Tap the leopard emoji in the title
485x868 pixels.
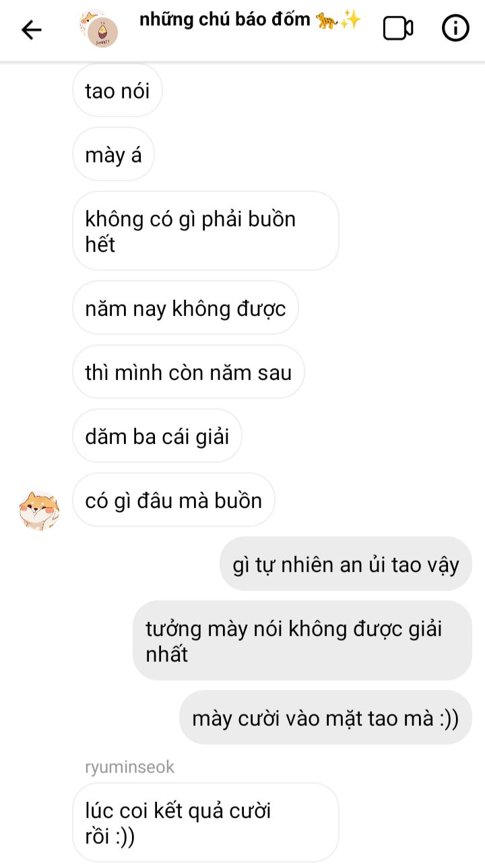(x=326, y=20)
